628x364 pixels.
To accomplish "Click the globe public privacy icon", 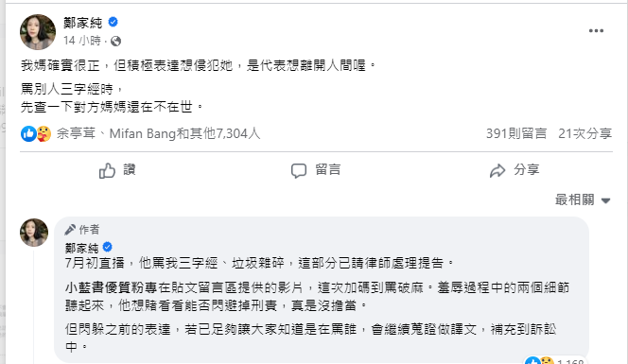I will pyautogui.click(x=115, y=41).
